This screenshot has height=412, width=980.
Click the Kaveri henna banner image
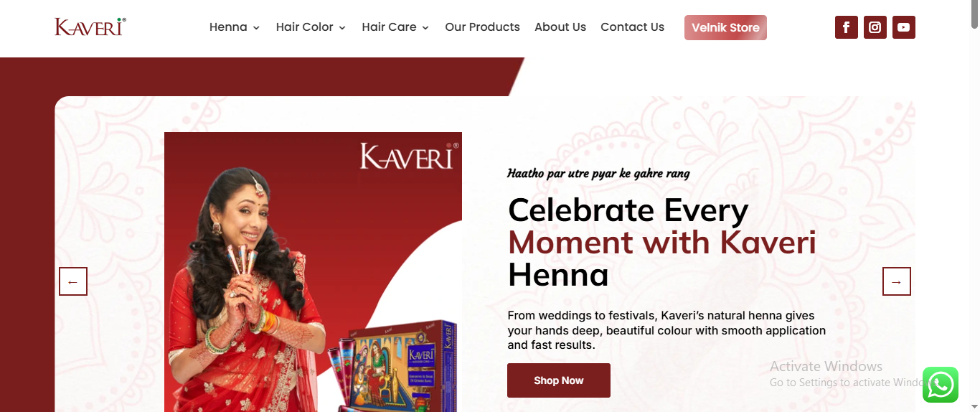313,272
